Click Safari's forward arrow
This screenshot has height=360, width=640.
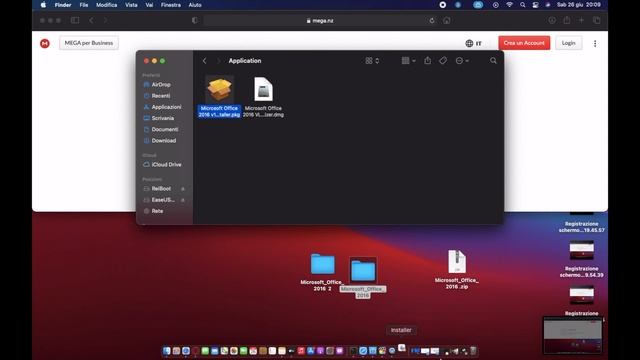pos(105,20)
